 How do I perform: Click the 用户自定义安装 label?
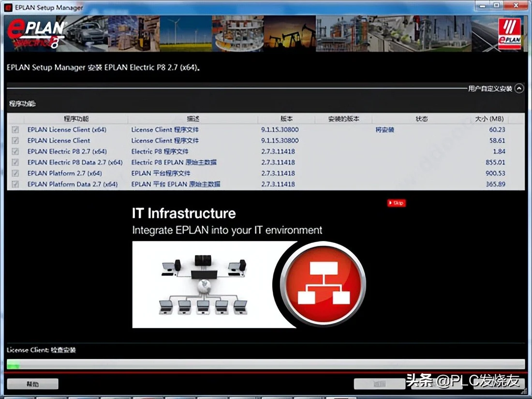(x=490, y=88)
